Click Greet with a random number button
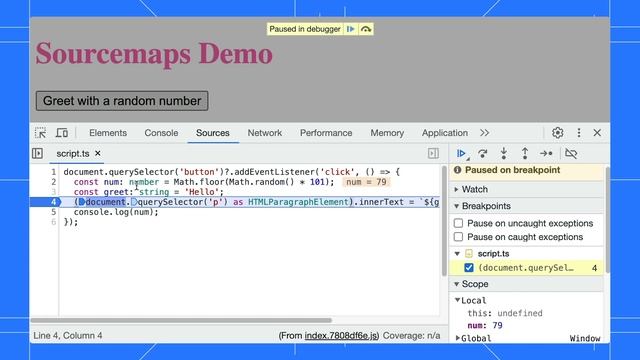The width and height of the screenshot is (640, 360). click(x=122, y=101)
